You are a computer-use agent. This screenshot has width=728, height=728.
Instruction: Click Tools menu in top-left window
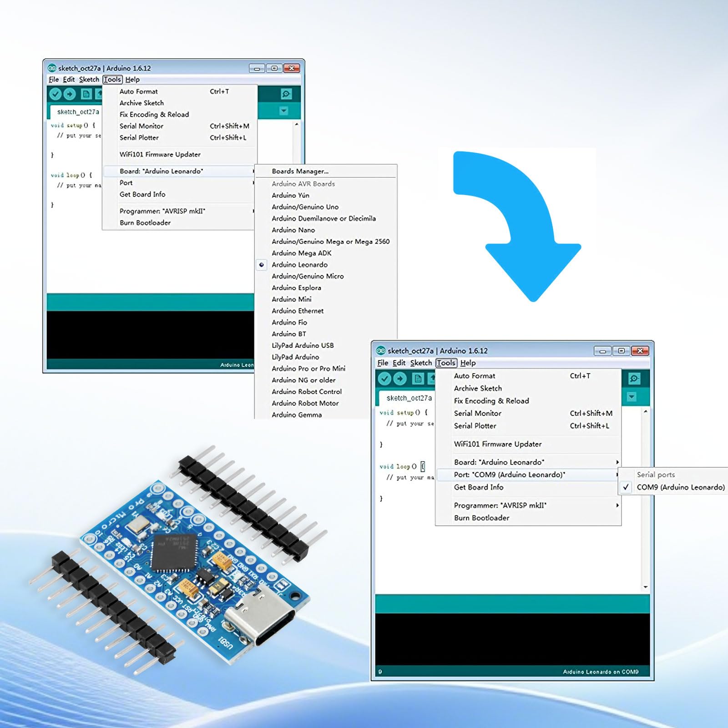tap(112, 80)
